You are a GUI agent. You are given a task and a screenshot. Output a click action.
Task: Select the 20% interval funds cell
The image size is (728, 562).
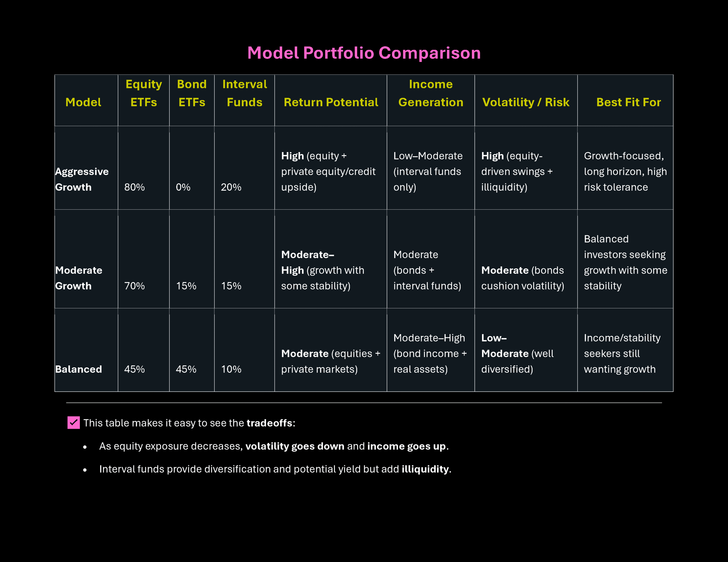click(x=231, y=187)
